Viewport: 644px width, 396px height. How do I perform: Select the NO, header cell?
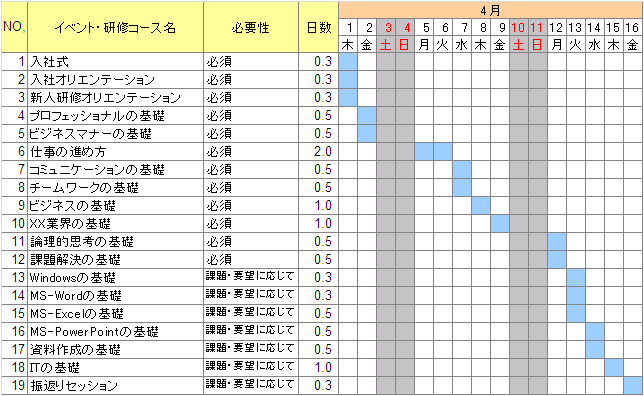coord(14,27)
